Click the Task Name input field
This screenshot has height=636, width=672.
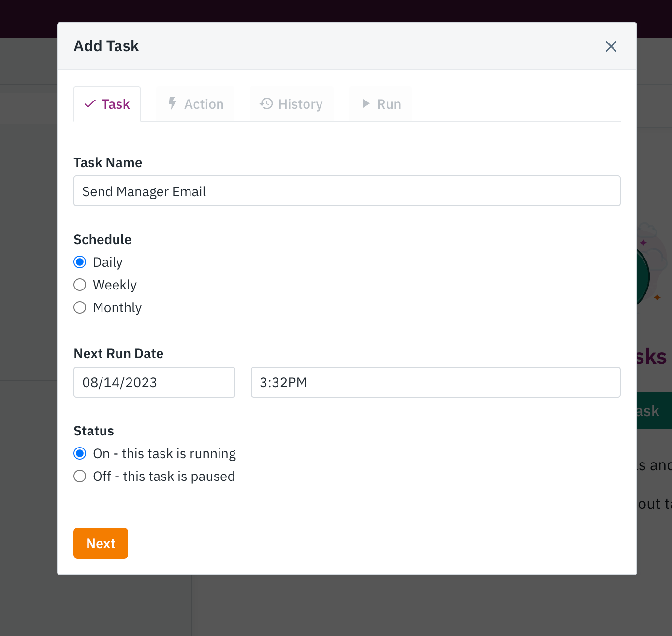(347, 191)
